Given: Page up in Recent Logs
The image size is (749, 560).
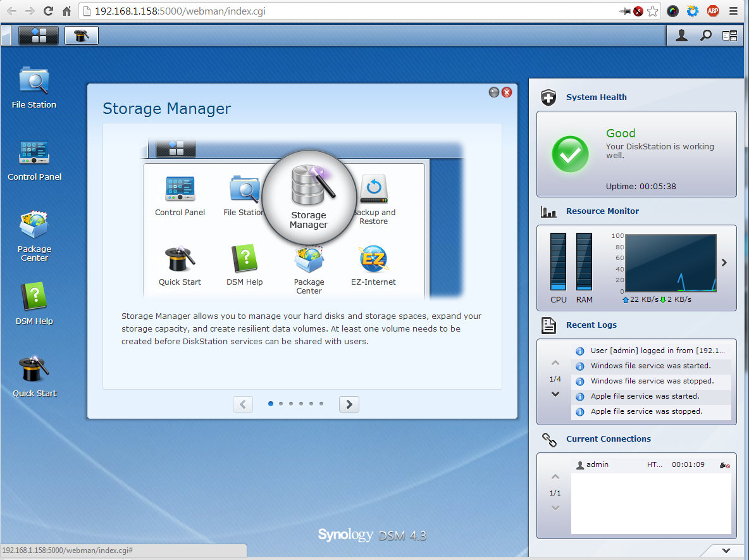Looking at the screenshot, I should point(555,363).
